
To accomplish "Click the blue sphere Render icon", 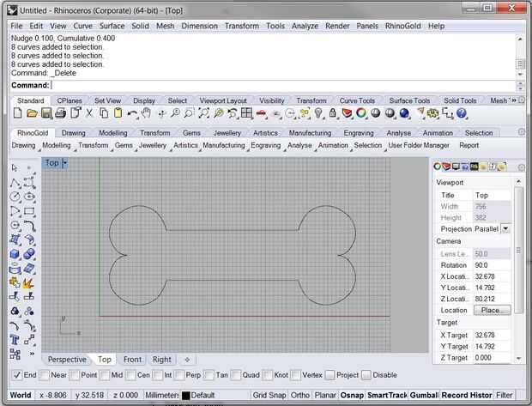I will (404, 113).
